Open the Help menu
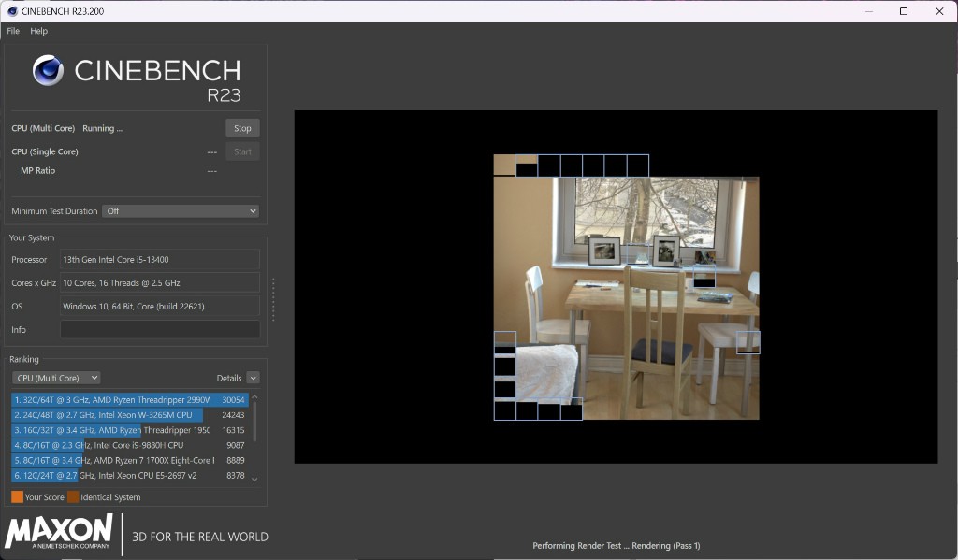958x560 pixels. [38, 31]
